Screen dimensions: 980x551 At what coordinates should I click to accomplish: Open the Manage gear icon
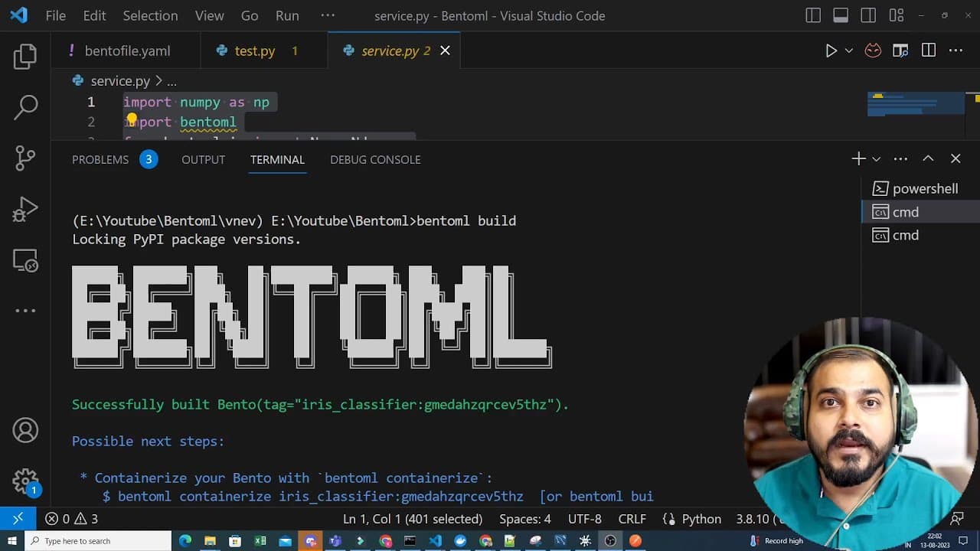(25, 481)
